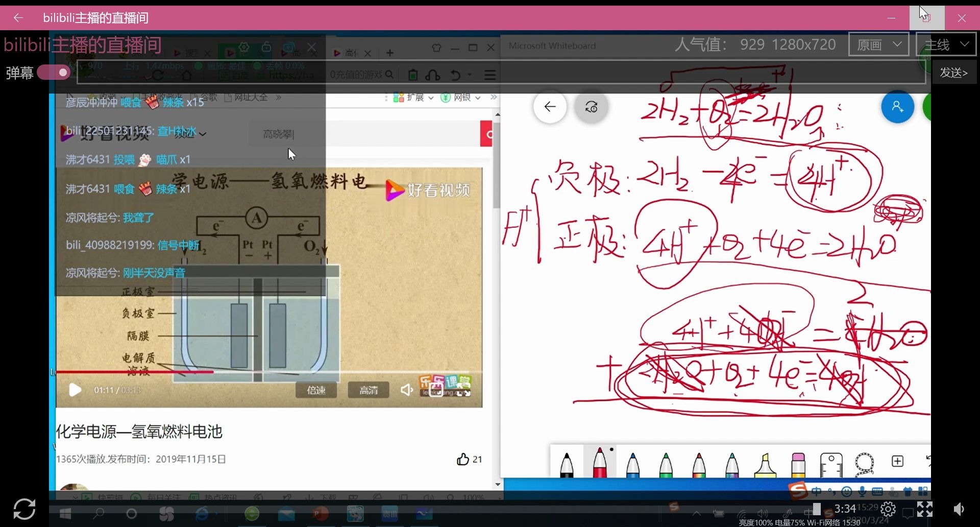
Task: Open the 原画 quality dropdown
Action: point(878,44)
